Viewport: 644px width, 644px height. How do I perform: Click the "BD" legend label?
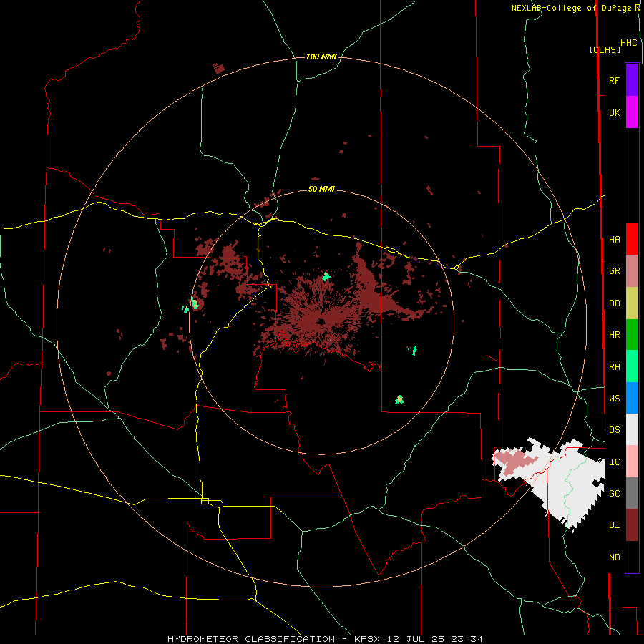pos(614,303)
